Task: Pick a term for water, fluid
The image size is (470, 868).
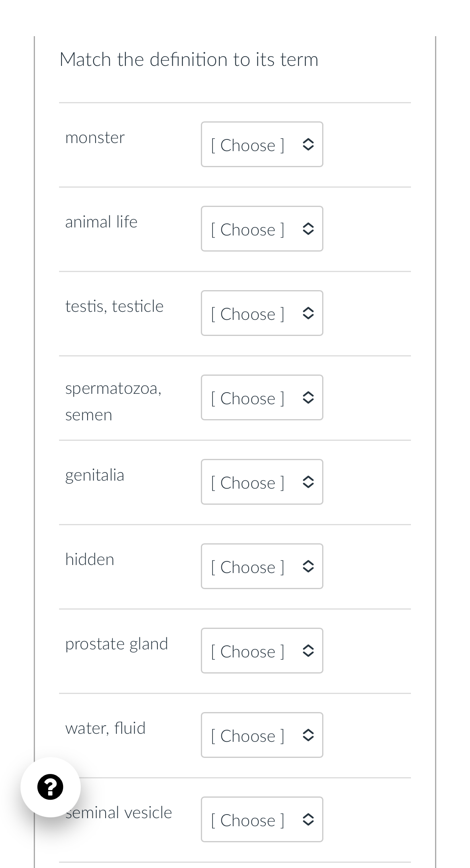Action: pos(262,735)
